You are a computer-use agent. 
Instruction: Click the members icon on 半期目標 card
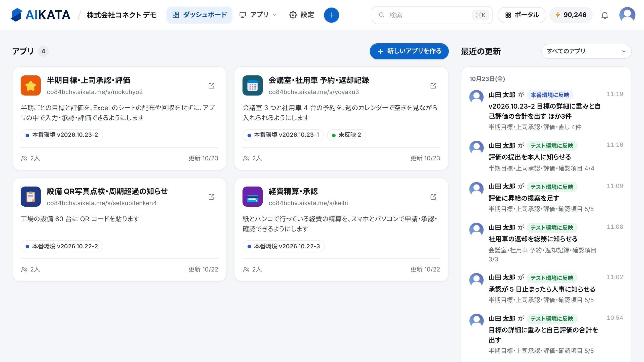tap(24, 158)
